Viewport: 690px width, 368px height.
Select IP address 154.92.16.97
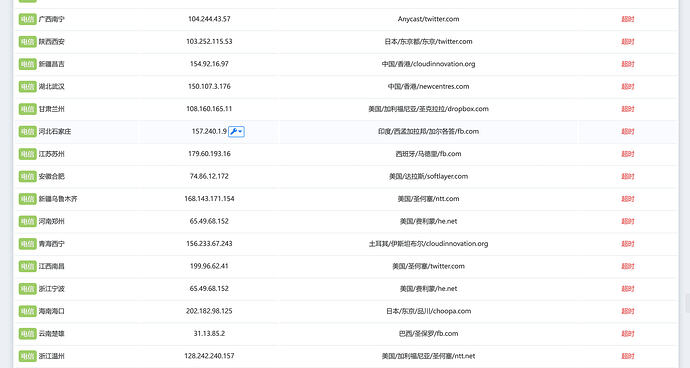coord(209,64)
